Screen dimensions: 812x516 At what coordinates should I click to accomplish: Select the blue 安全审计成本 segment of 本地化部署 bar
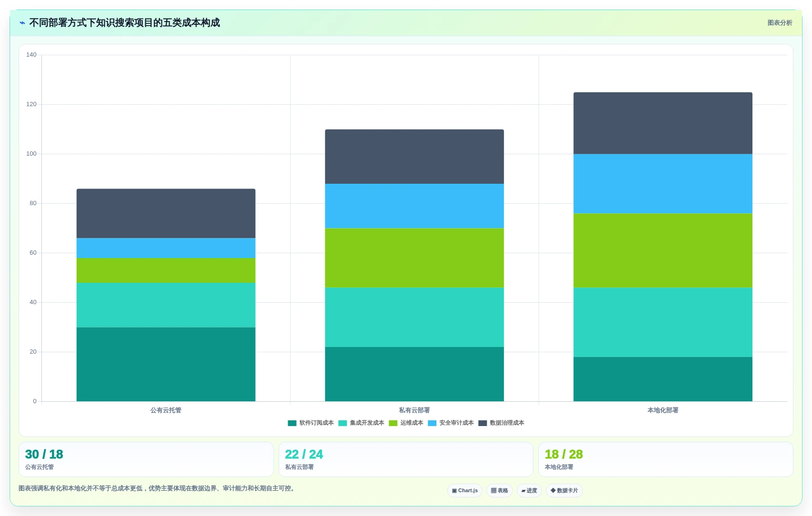(x=663, y=184)
